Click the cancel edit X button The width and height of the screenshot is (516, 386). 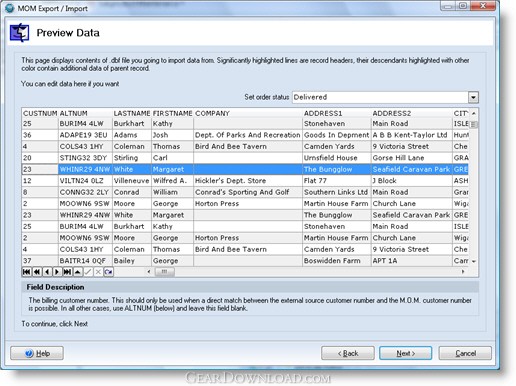pos(98,272)
